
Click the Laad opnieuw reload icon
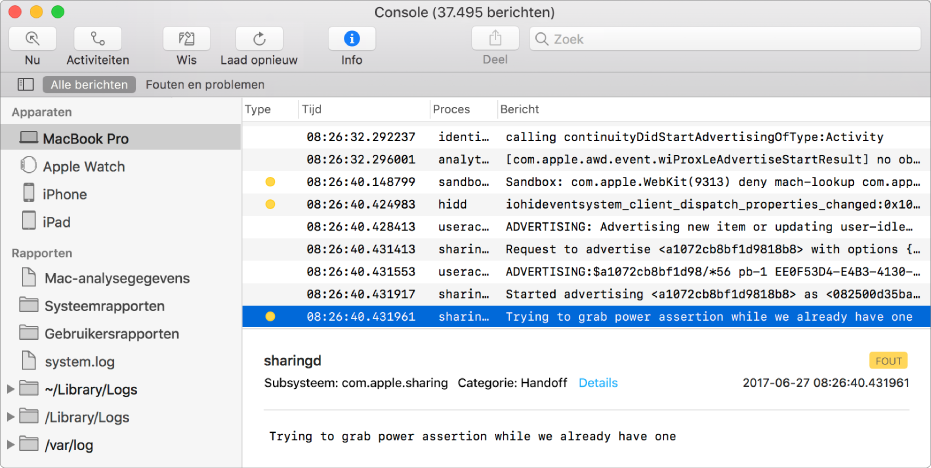(259, 39)
